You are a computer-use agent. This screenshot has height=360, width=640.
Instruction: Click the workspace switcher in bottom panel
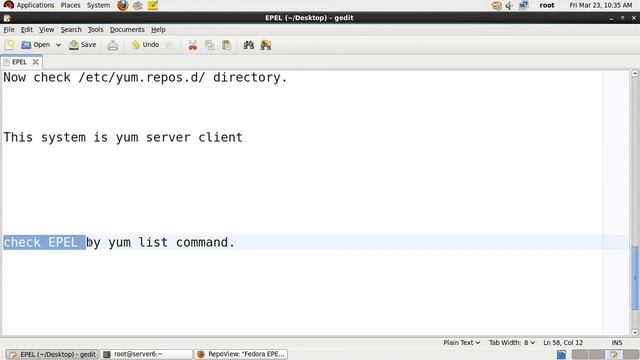click(605, 354)
